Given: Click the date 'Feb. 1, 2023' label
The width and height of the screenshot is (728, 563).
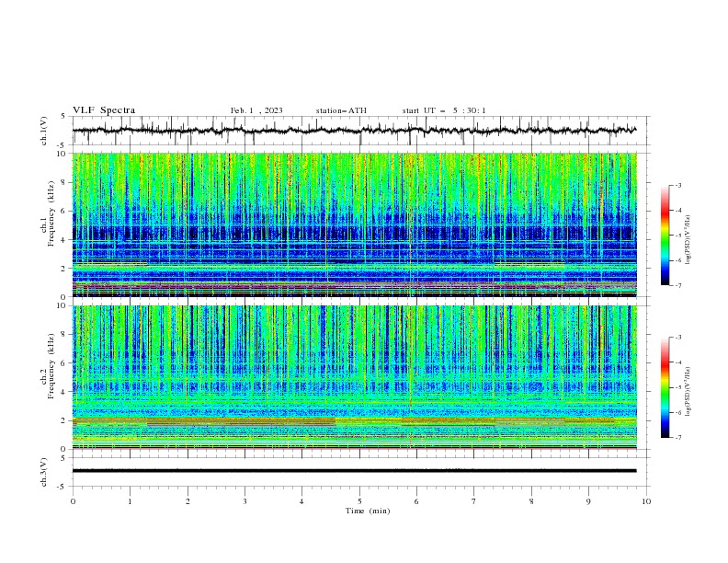Looking at the screenshot, I should click(x=256, y=110).
